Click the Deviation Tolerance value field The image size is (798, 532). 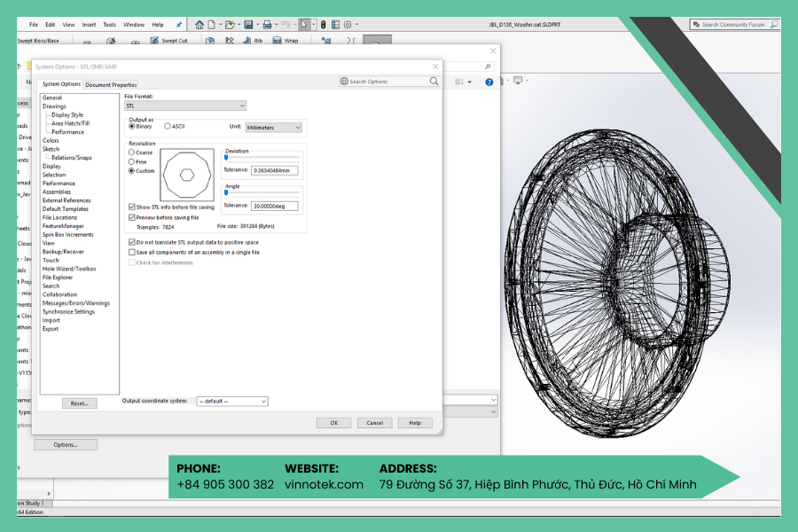[x=274, y=170]
